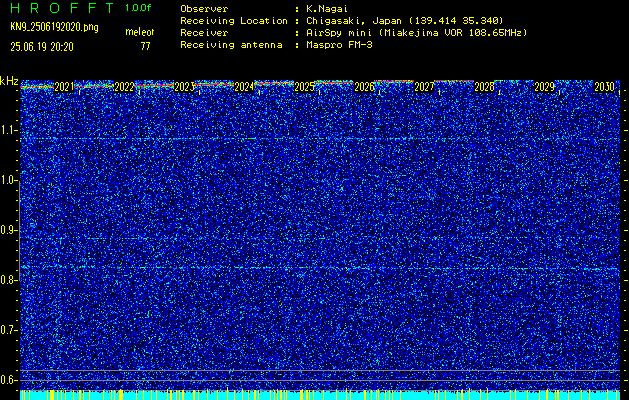
Task: Select the HROFFT title text
Action: 61,8
